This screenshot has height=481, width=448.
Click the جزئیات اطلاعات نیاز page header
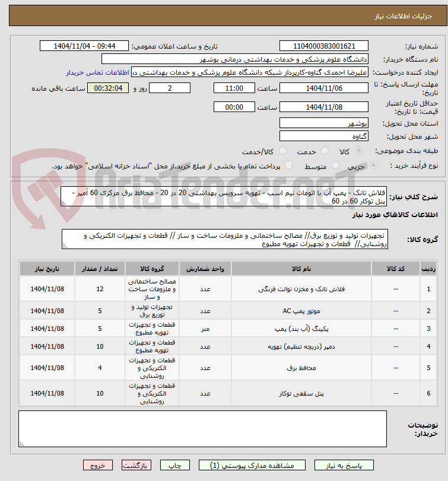[x=403, y=16]
